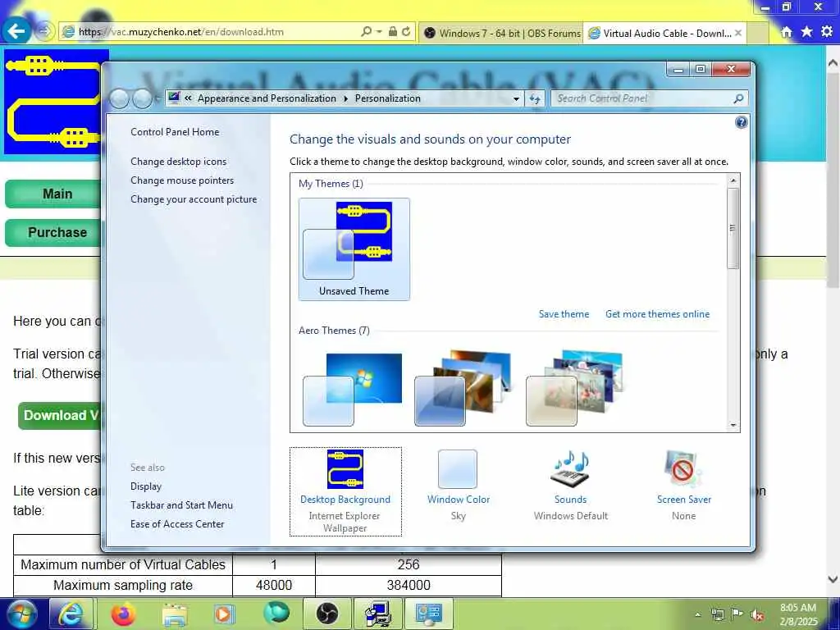Click the theme list scroll up arrow
Image resolution: width=840 pixels, height=630 pixels.
(733, 180)
